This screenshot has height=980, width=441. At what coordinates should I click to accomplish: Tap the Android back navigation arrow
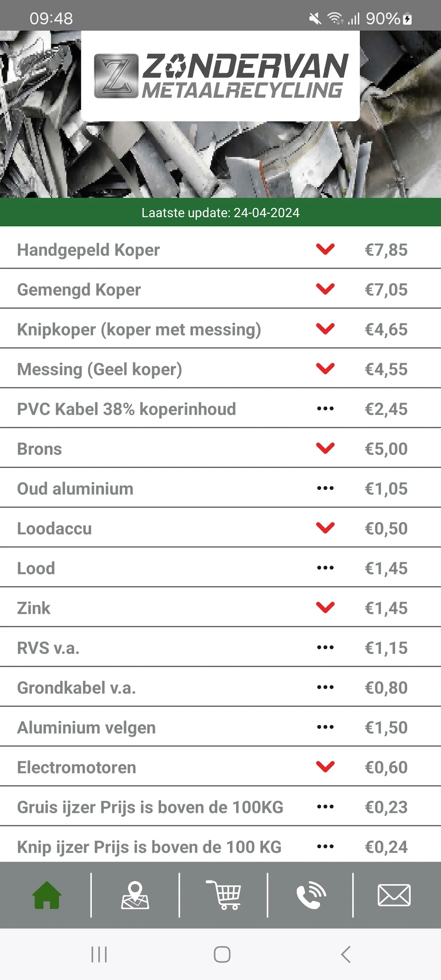pos(345,954)
